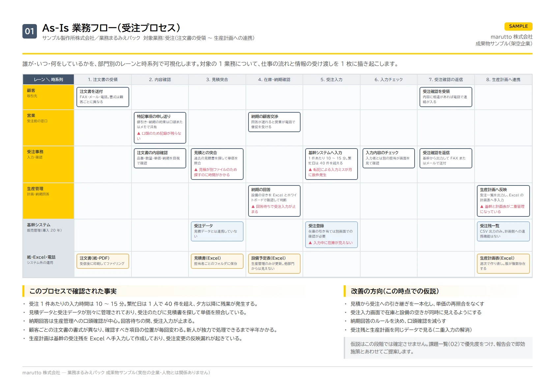The height and width of the screenshot is (392, 555).
Task: Click the "設備予定表(Excel)" card
Action: [274, 264]
